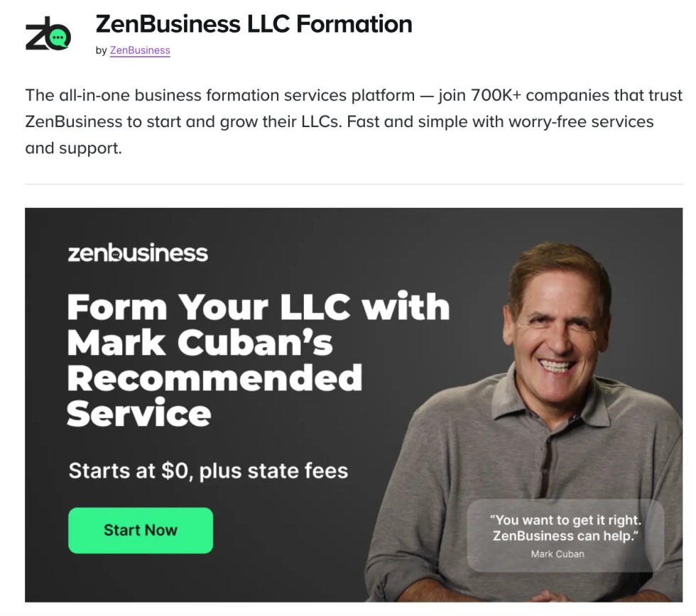Click the 'Mark Cuban' attribution under the quote
Viewport: 696px width, 616px height.
point(558,554)
